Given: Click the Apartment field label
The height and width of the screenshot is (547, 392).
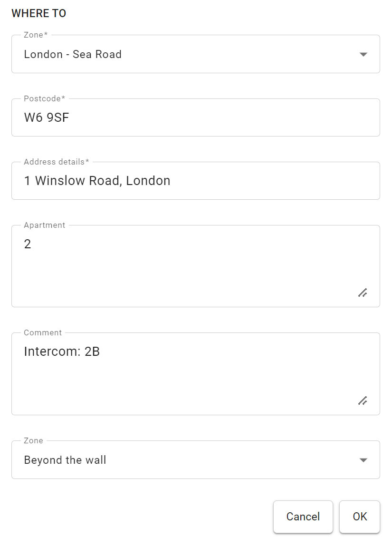Looking at the screenshot, I should [x=44, y=225].
